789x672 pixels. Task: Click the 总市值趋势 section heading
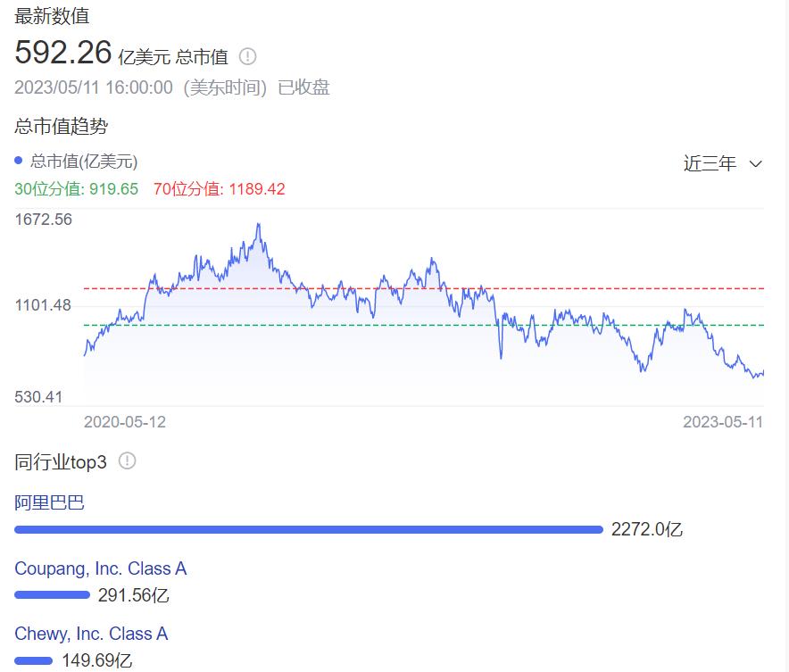[x=61, y=126]
